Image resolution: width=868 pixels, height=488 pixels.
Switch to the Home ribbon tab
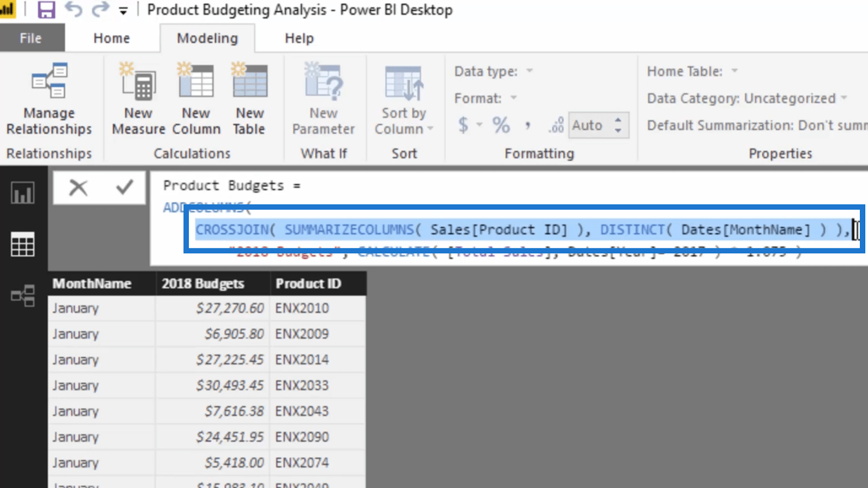click(x=112, y=38)
